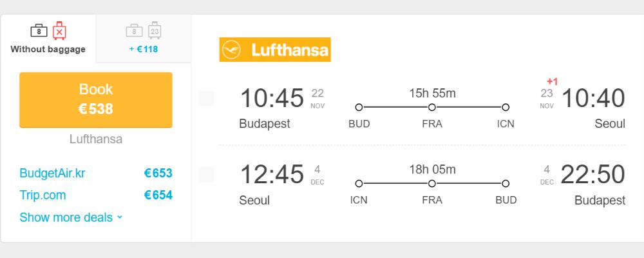Screen dimensions: 644x258
Task: Click the Lufthansa airline logo
Action: tap(275, 50)
